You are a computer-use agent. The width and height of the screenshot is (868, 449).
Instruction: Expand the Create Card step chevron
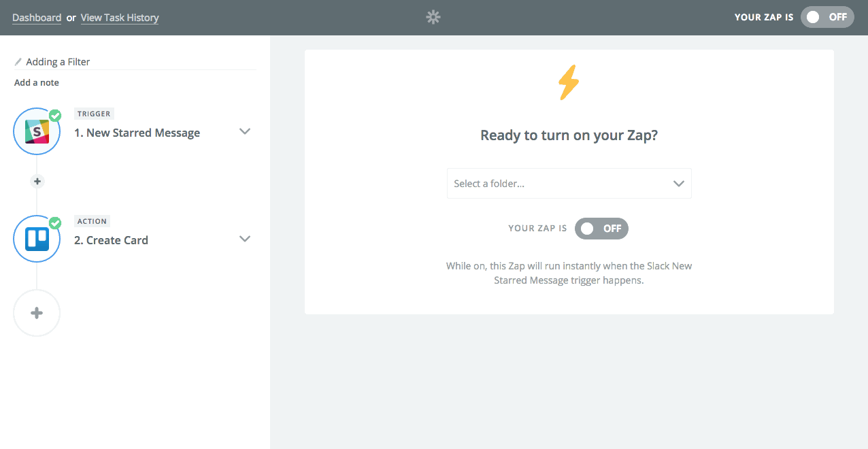coord(246,239)
